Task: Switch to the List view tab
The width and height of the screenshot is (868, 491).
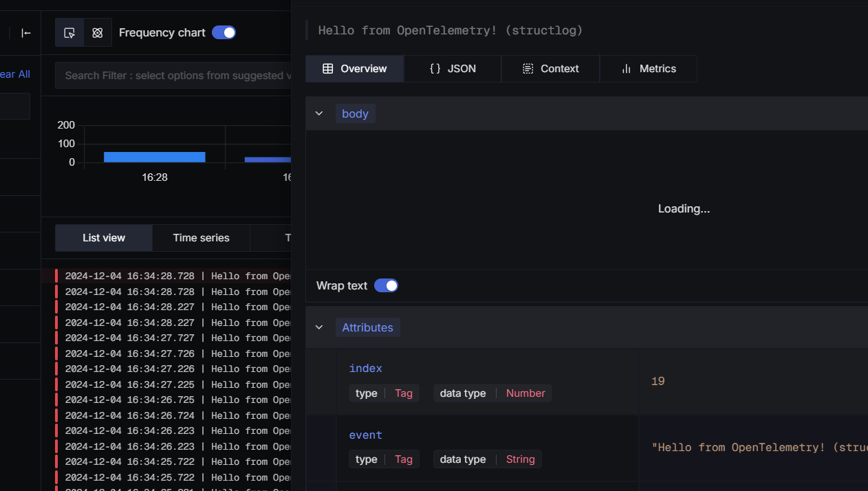Action: (x=104, y=238)
